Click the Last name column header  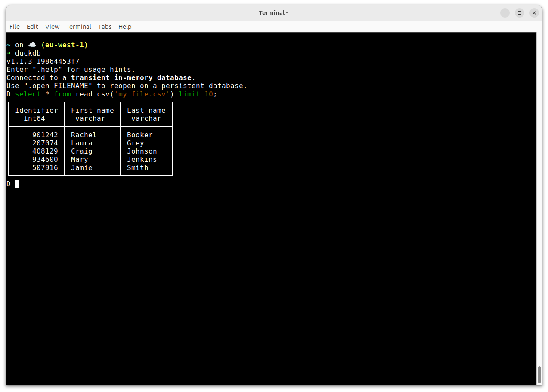click(x=146, y=110)
